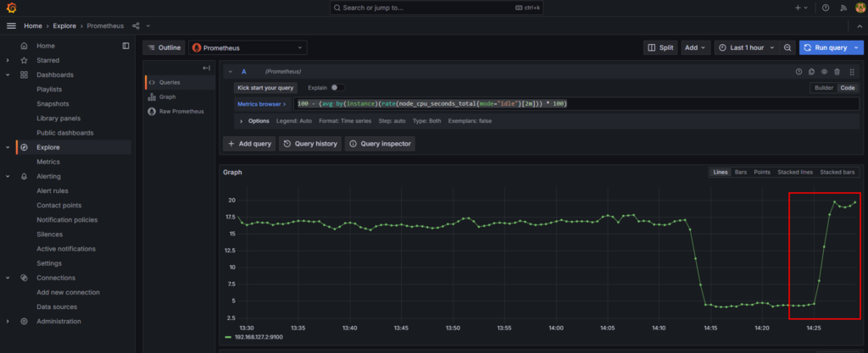Delete query A with trash icon
Viewport: 868px width, 353px height.
point(837,72)
